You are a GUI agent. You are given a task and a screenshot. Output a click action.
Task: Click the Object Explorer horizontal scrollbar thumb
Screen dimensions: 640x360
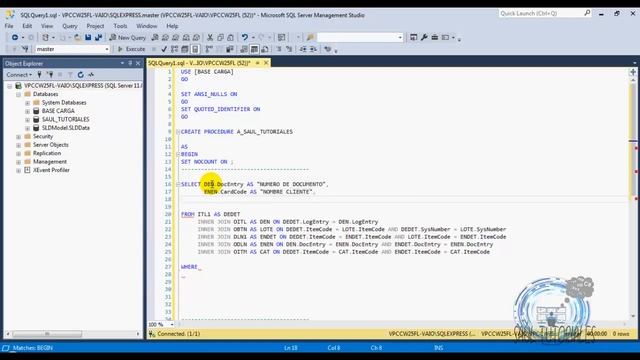(x=47, y=334)
